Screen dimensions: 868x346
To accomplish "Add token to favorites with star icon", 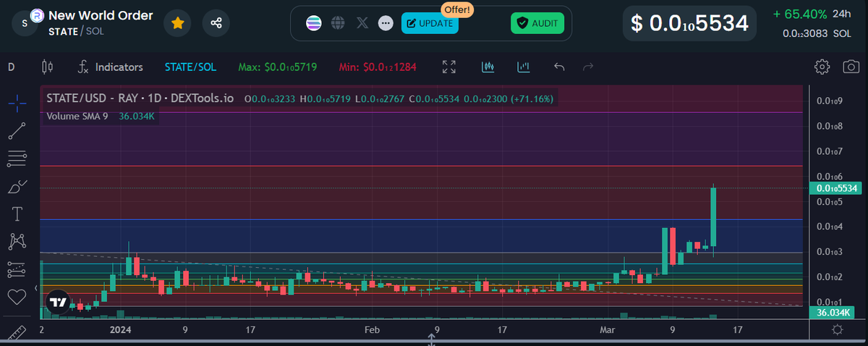I will coord(177,23).
